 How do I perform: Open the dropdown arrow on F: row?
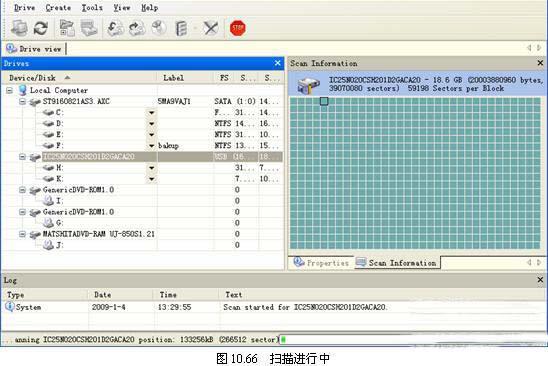[151, 146]
